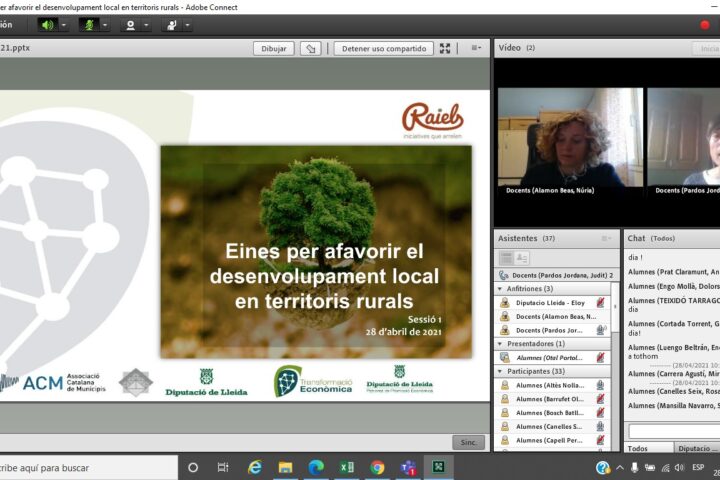The width and height of the screenshot is (720, 480).
Task: Click muted mic icon for Alumnes (Bosch Batll...
Action: (x=600, y=412)
